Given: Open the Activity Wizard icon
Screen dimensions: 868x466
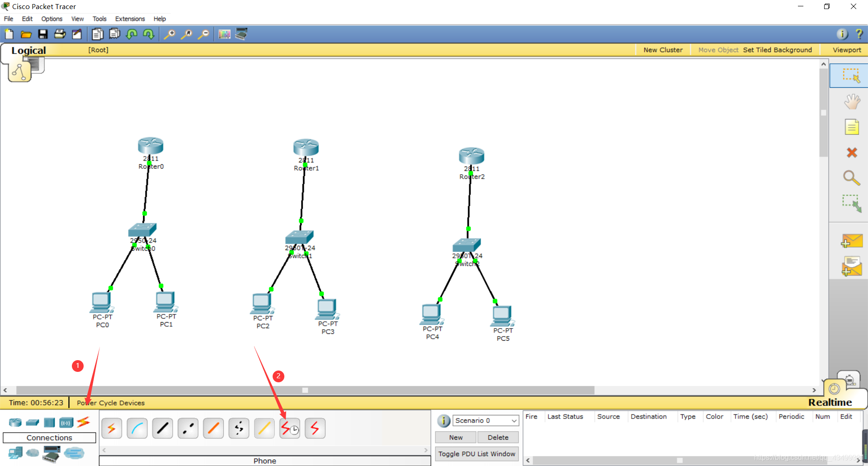Looking at the screenshot, I should coord(77,34).
